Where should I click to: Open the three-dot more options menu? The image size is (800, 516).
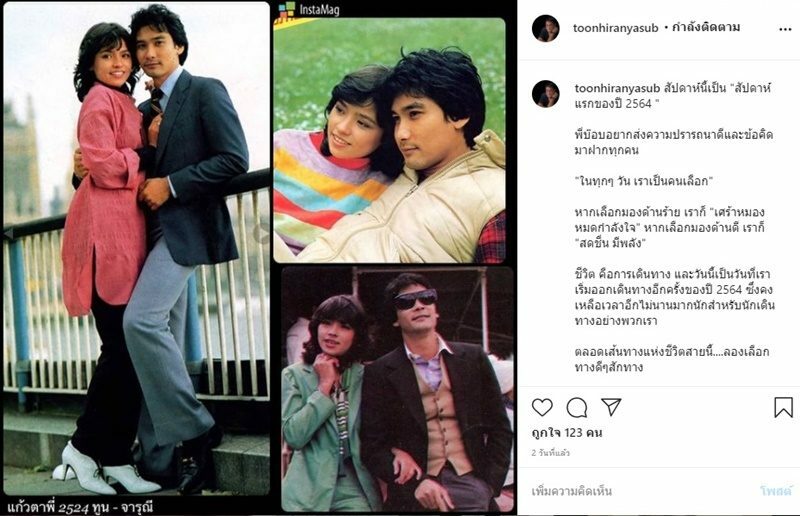pyautogui.click(x=785, y=29)
